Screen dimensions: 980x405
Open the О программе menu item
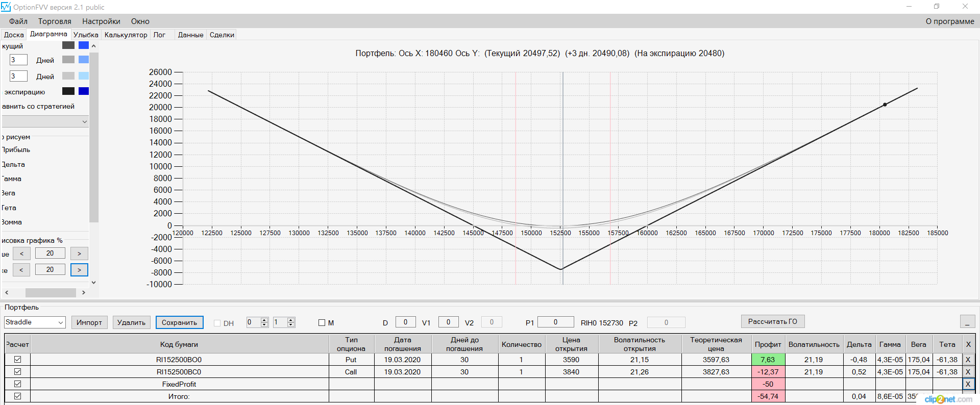(x=950, y=21)
